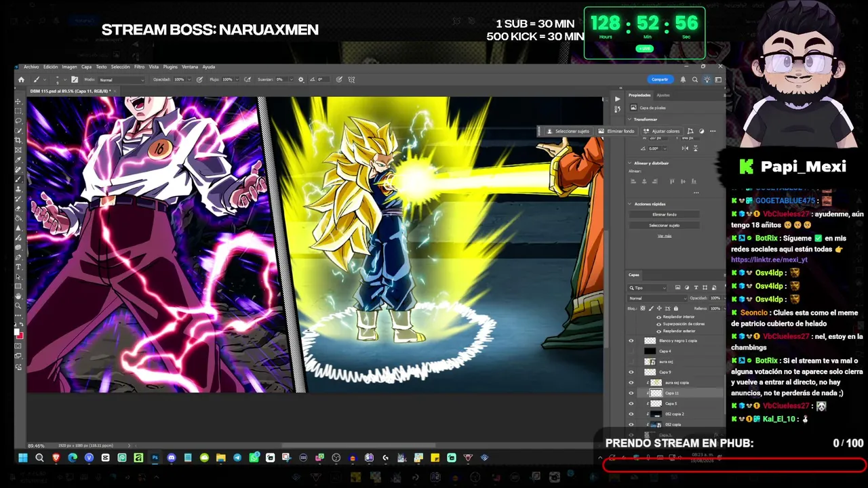Click the Actions play icon in side dock
This screenshot has height=488, width=868.
(x=617, y=99)
